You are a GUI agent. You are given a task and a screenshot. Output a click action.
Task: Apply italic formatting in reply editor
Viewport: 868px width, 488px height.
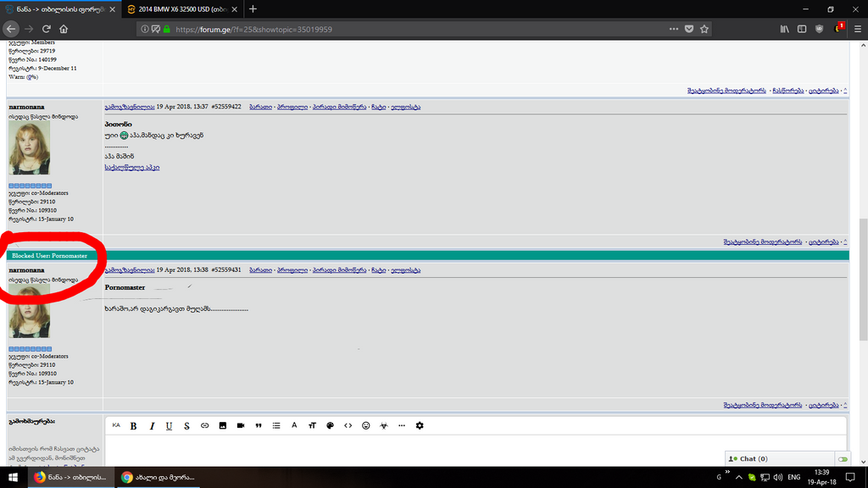(x=152, y=425)
